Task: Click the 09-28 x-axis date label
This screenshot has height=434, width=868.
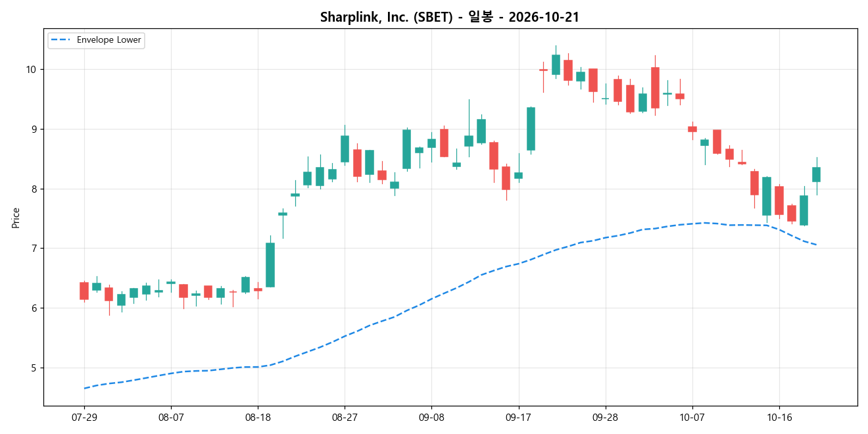Action: (x=605, y=417)
